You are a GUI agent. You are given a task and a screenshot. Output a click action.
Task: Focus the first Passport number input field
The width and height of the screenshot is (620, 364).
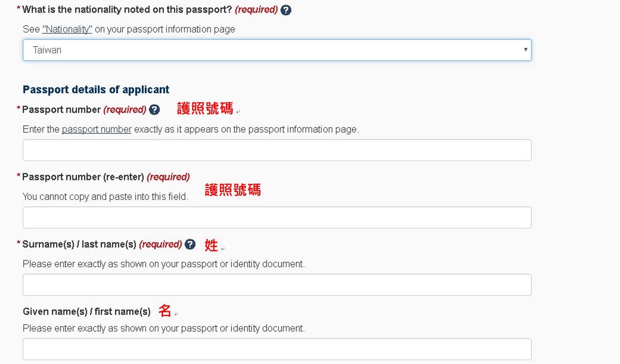277,150
